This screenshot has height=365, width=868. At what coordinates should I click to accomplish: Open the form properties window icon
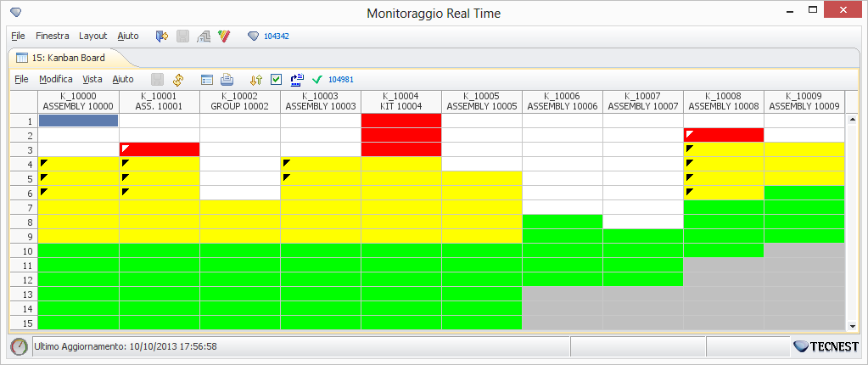207,80
